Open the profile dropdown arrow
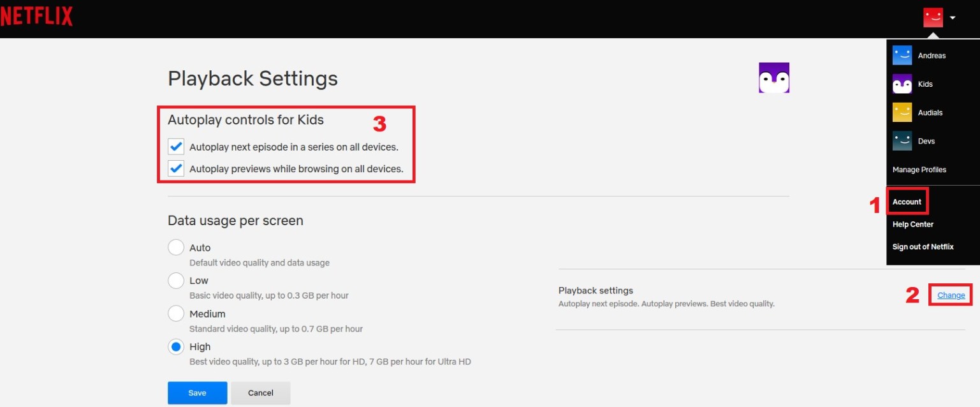The width and height of the screenshot is (980, 407). [951, 18]
